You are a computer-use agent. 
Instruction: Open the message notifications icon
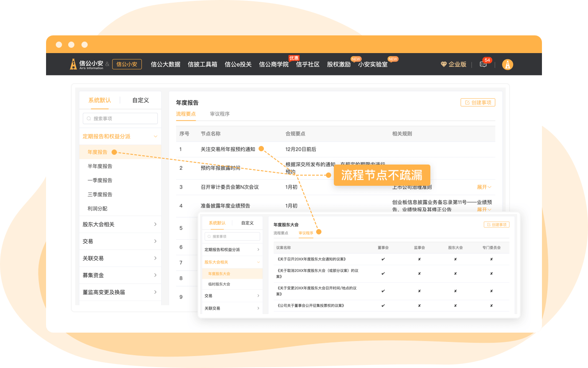483,65
